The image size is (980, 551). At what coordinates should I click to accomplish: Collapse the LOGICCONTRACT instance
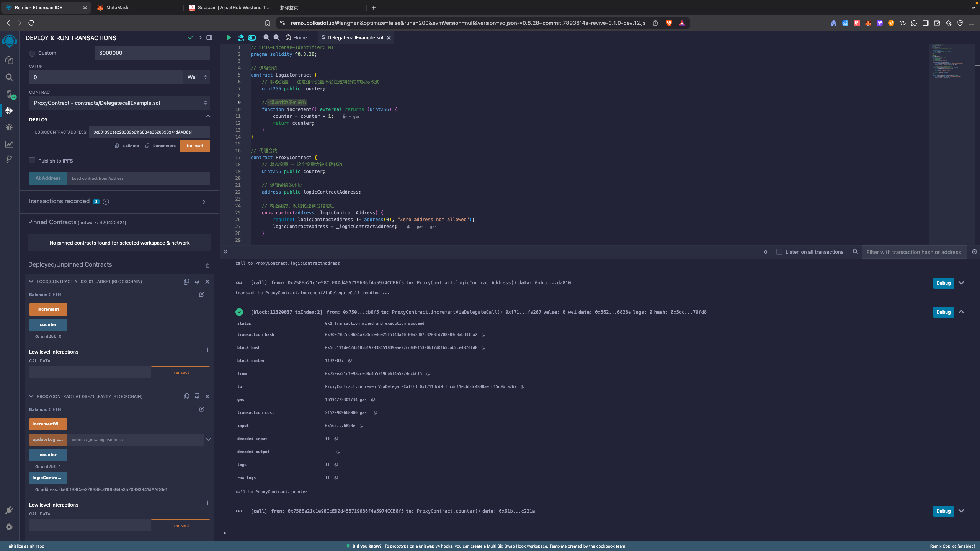tap(31, 281)
